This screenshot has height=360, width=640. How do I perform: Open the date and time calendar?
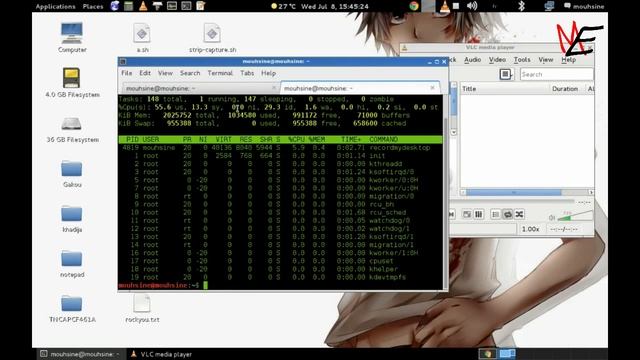[335, 6]
